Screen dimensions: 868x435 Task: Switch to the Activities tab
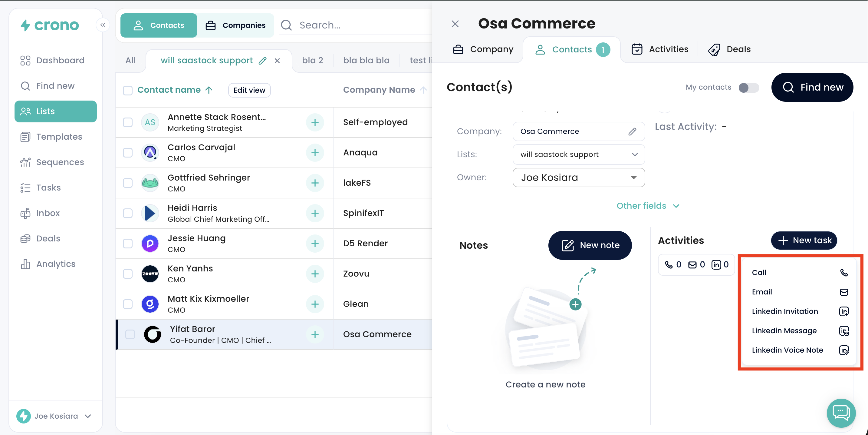coord(659,49)
